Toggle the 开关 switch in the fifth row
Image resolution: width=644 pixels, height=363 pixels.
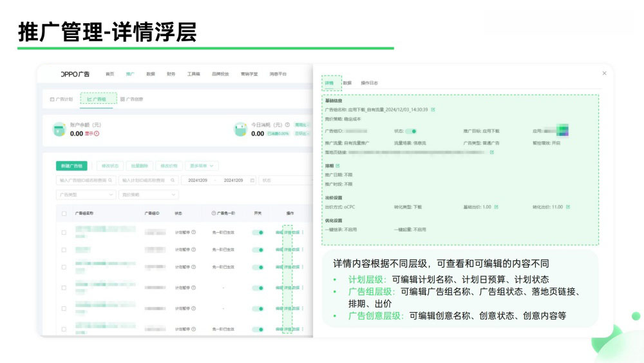(x=258, y=309)
